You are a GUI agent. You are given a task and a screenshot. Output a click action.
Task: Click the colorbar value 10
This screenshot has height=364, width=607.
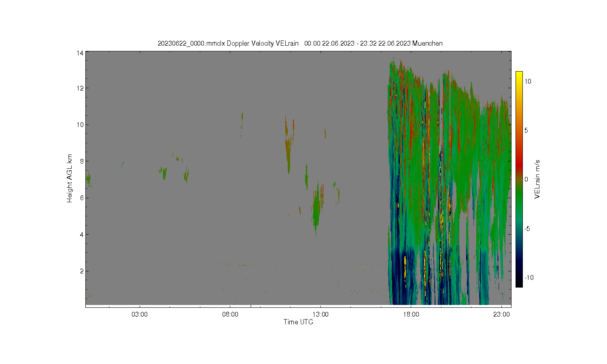click(528, 81)
